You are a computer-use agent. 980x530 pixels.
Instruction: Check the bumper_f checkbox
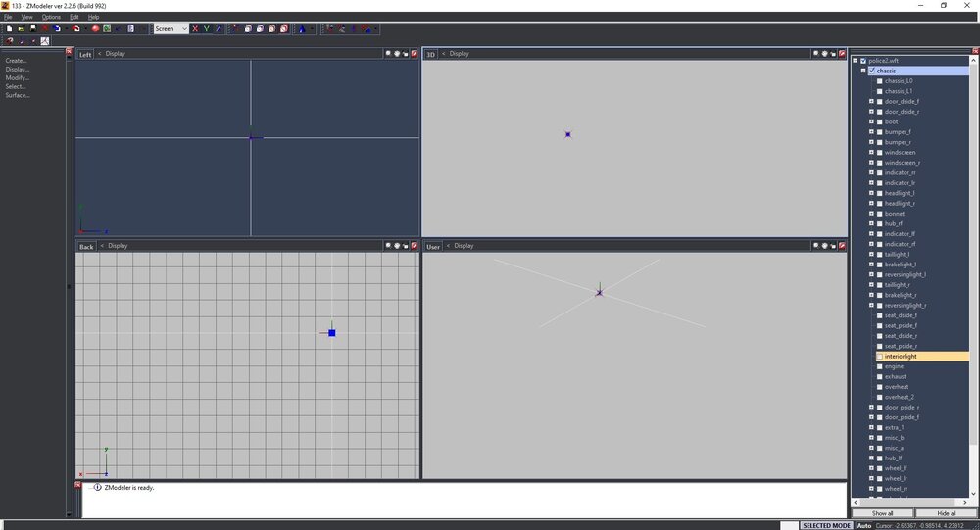tap(880, 132)
